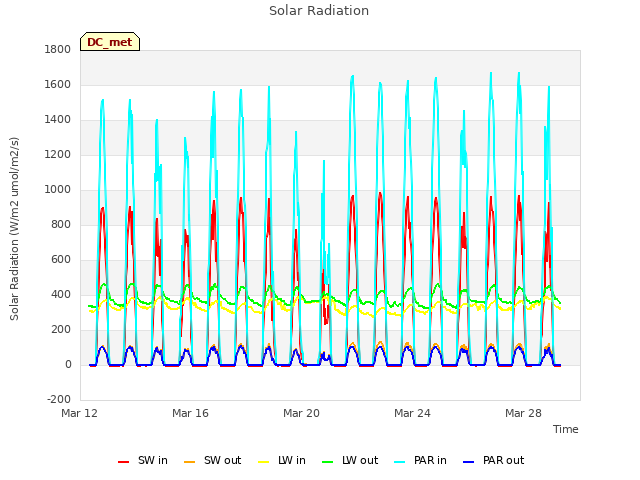Click the blue PAR out legend swatch
This screenshot has width=640, height=480.
[469, 462]
